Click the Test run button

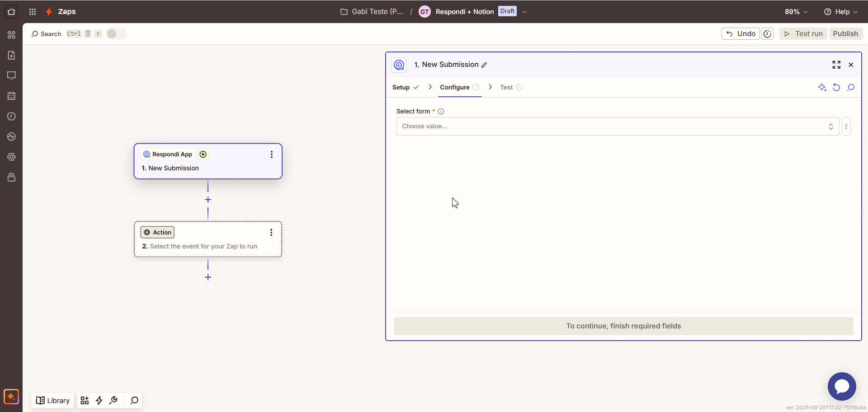[803, 34]
